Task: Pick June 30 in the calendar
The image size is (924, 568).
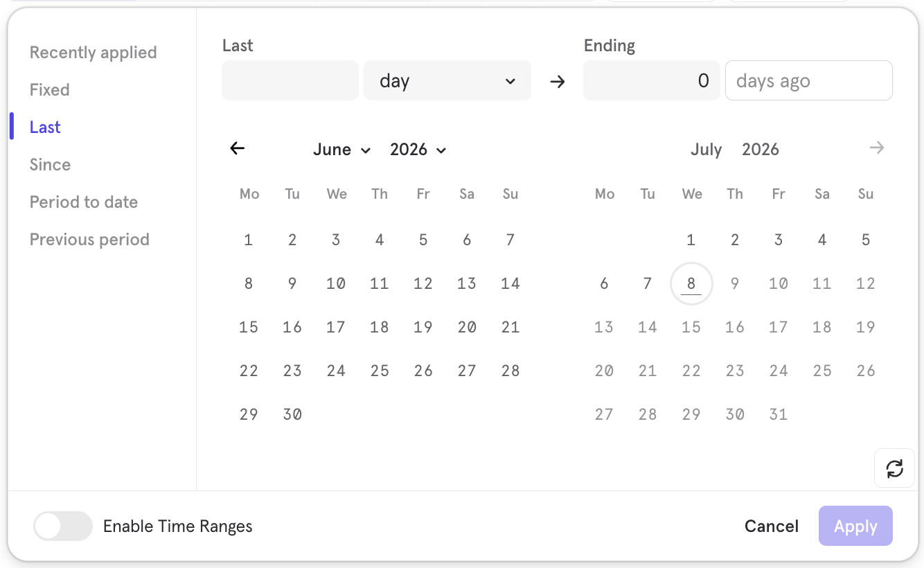Action: (292, 415)
